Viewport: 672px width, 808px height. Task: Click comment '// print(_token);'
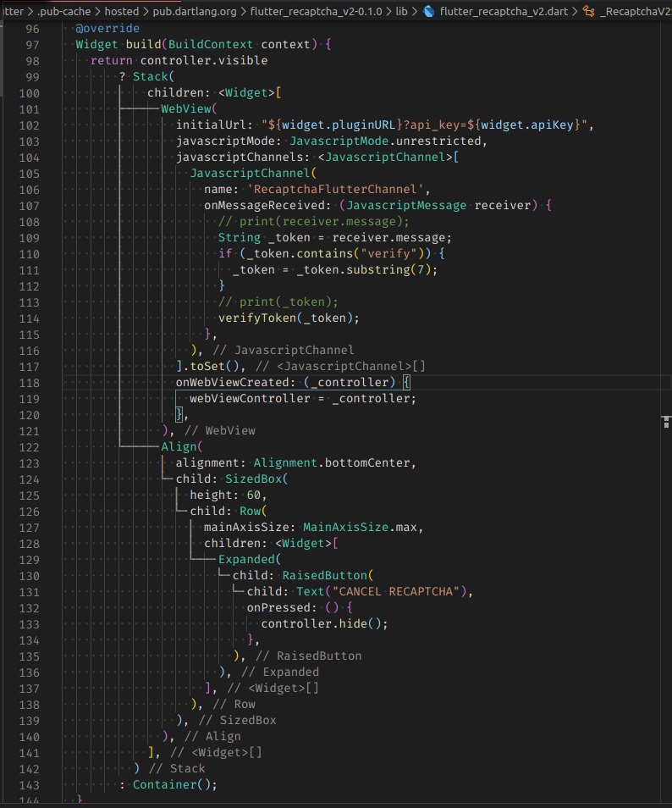click(278, 302)
